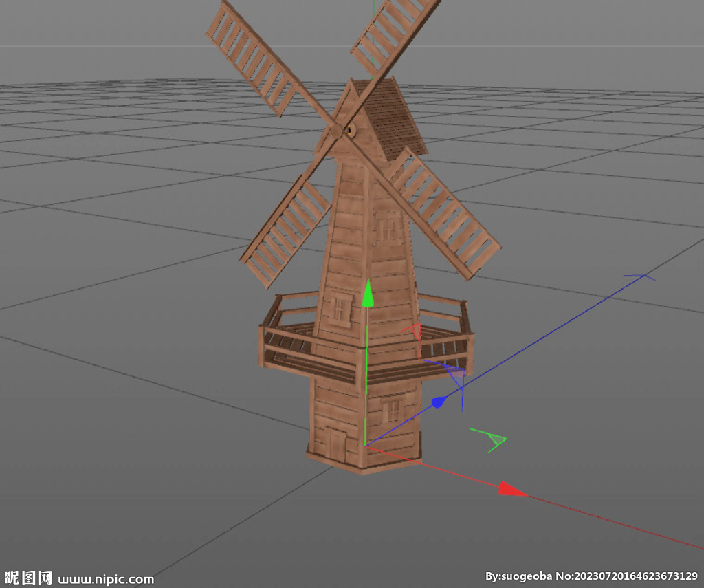This screenshot has height=588, width=704.
Task: Select the left balcony railing
Action: click(x=287, y=334)
